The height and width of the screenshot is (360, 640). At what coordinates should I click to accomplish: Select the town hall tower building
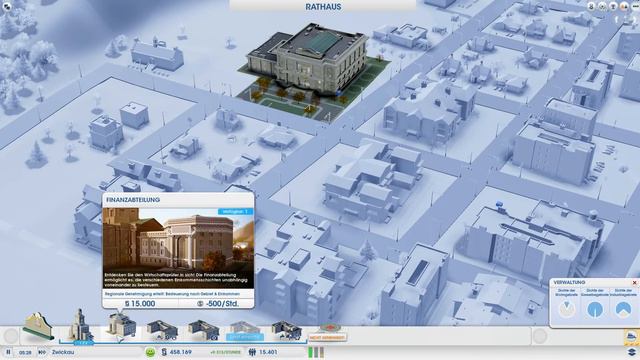[x=80, y=326]
